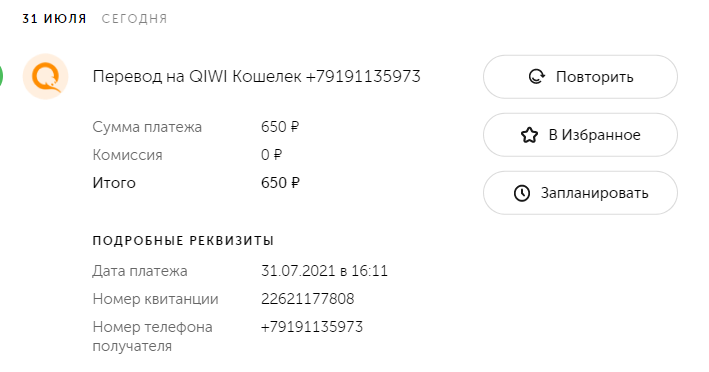
Task: Click the Сумма платежа amount value
Action: (x=280, y=127)
